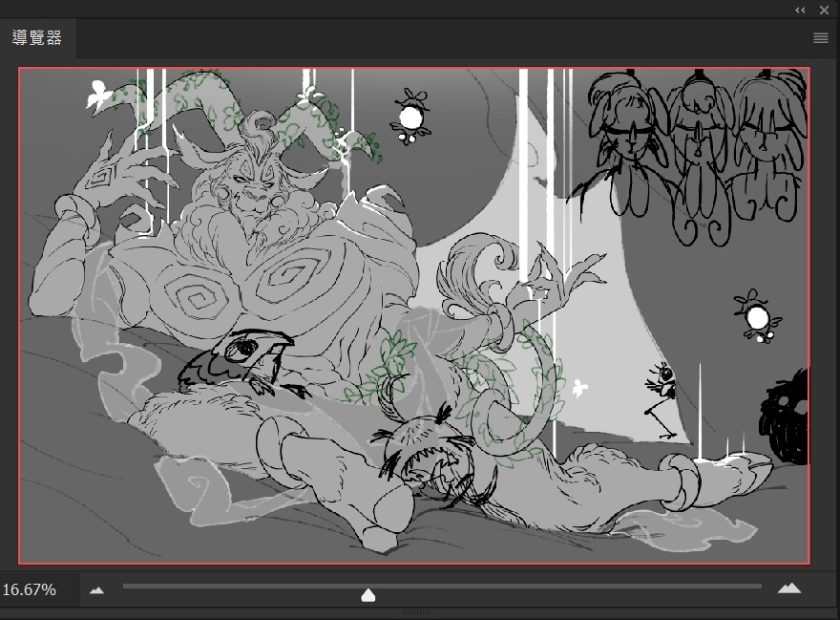The width and height of the screenshot is (840, 620).
Task: Select the 導覽器 tab
Action: pyautogui.click(x=37, y=37)
